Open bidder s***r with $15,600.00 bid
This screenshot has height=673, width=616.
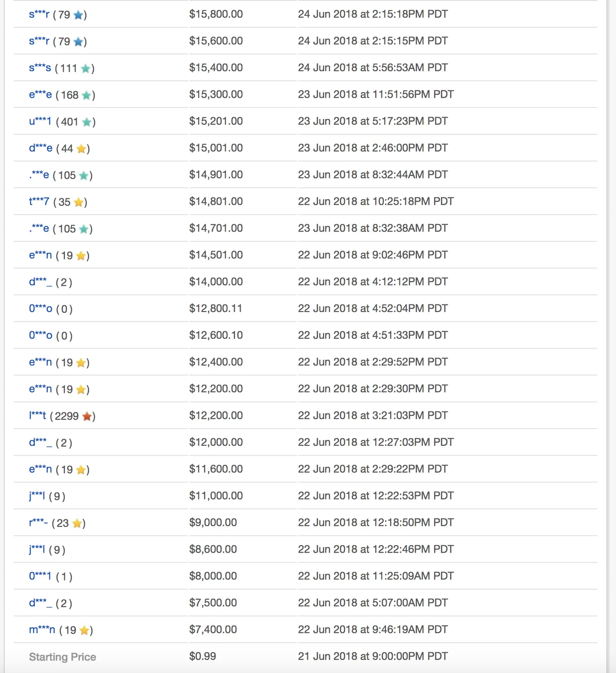tap(39, 41)
